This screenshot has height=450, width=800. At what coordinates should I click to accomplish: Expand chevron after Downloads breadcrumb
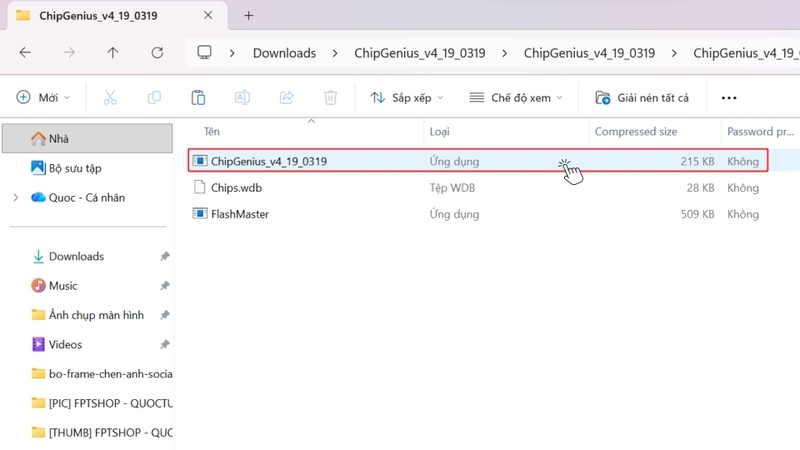point(335,53)
